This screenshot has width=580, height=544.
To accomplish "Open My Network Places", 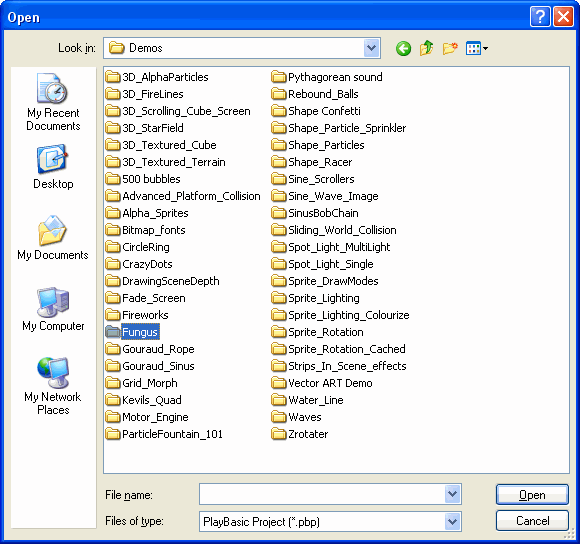I will click(53, 386).
